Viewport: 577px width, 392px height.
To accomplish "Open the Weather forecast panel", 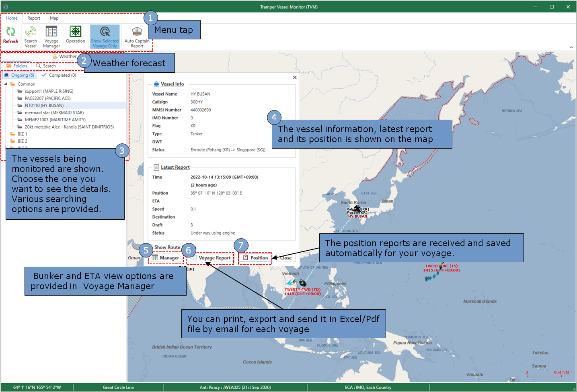I will pos(64,57).
